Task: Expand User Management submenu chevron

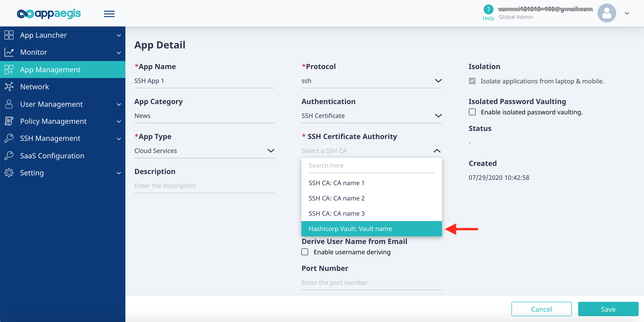Action: 119,104
